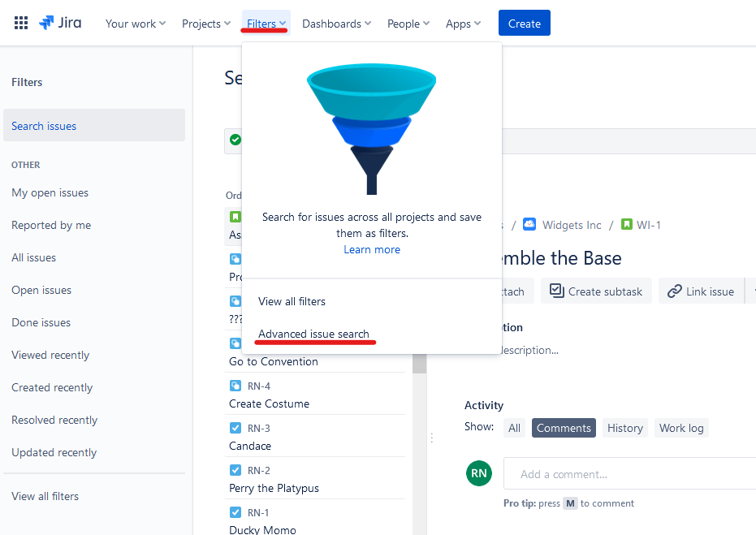Show Work log activity
756x535 pixels.
coord(680,428)
